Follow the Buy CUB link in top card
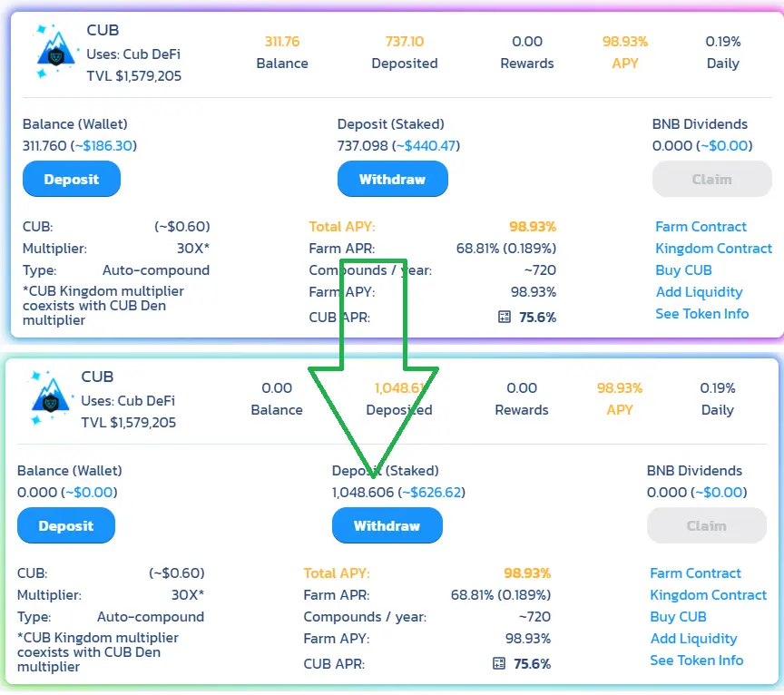The height and width of the screenshot is (695, 784). coord(683,270)
